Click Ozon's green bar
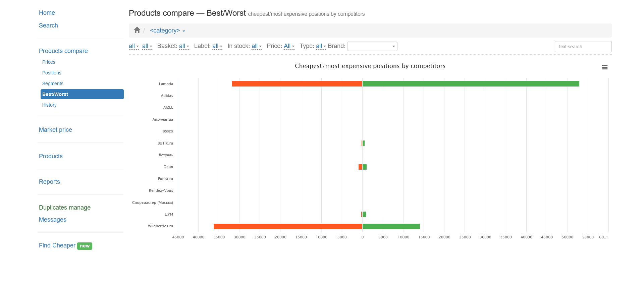The image size is (644, 284). point(365,167)
